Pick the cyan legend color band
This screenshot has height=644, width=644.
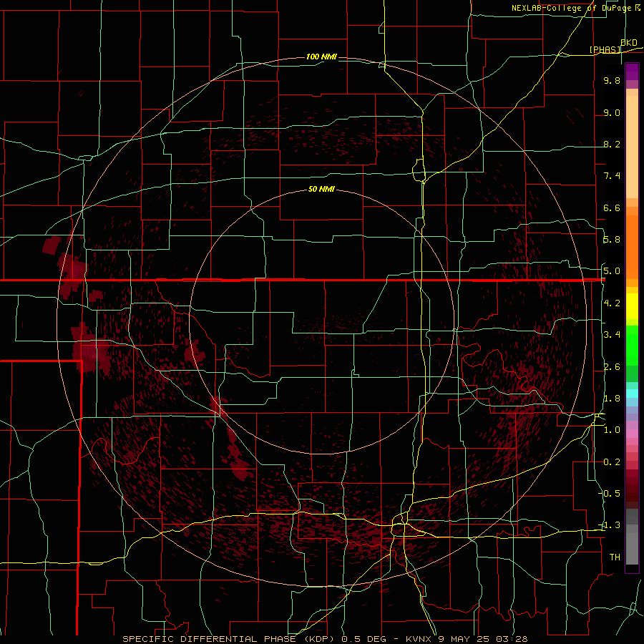point(632,394)
